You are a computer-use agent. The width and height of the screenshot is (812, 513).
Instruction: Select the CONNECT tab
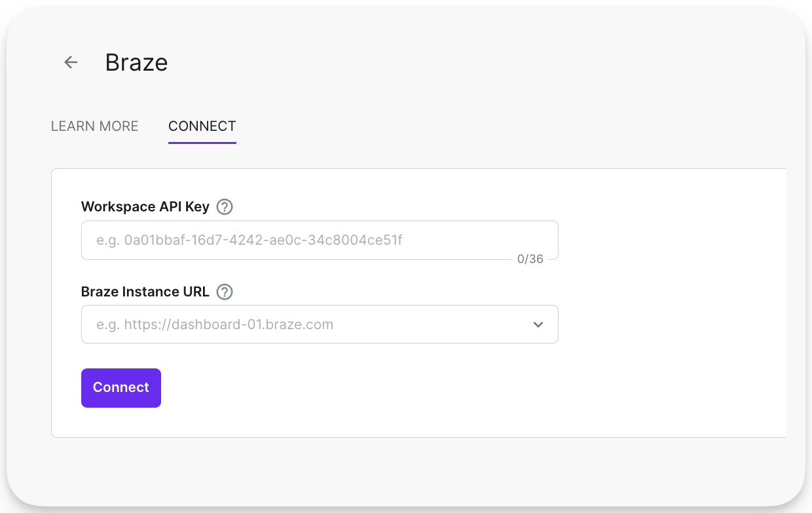point(202,126)
